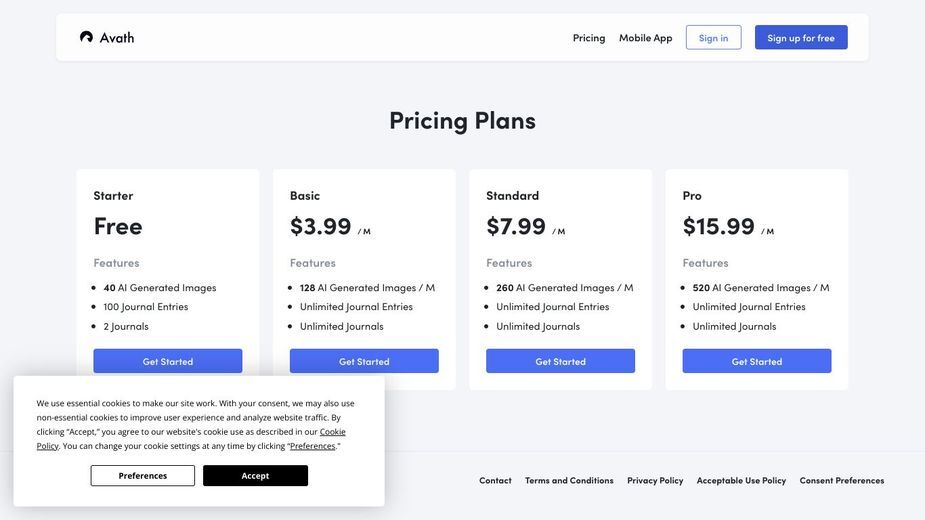Open the Contact footer link
This screenshot has width=925, height=520.
click(495, 480)
